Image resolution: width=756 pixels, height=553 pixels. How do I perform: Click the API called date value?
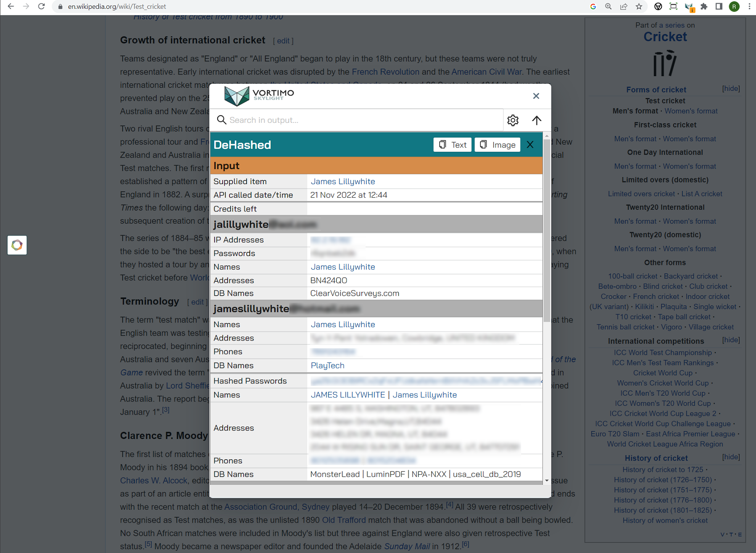(348, 195)
